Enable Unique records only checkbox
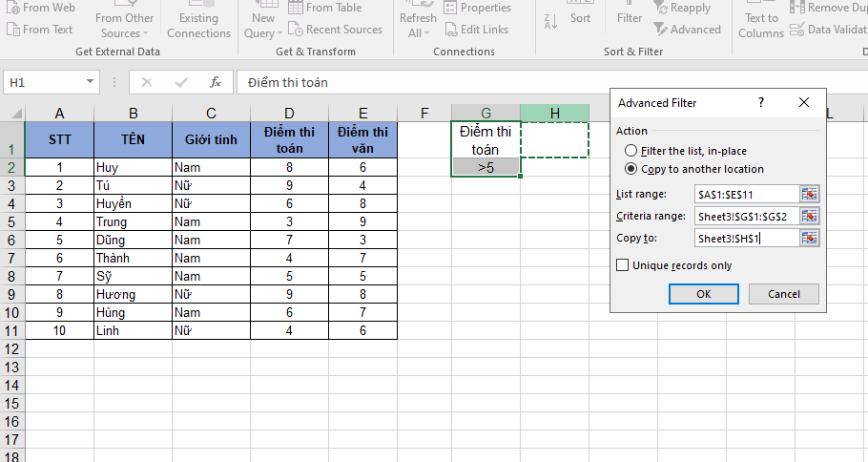Screen dimensions: 868x462 622,265
